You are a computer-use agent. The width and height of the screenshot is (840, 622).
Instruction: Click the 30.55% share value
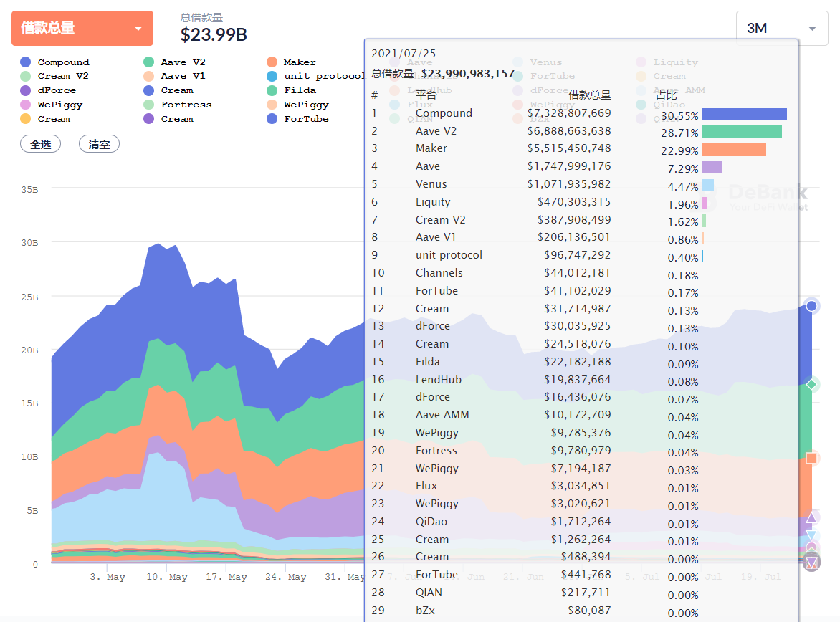[x=680, y=115]
